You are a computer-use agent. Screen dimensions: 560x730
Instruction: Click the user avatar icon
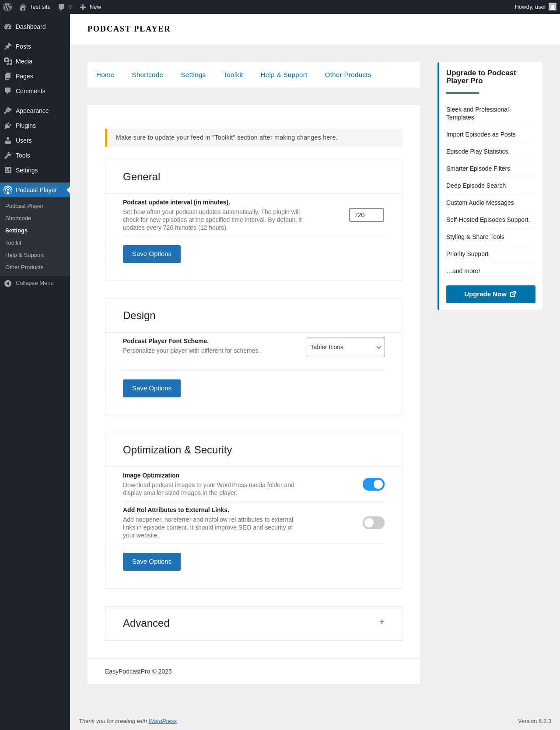pos(553,7)
